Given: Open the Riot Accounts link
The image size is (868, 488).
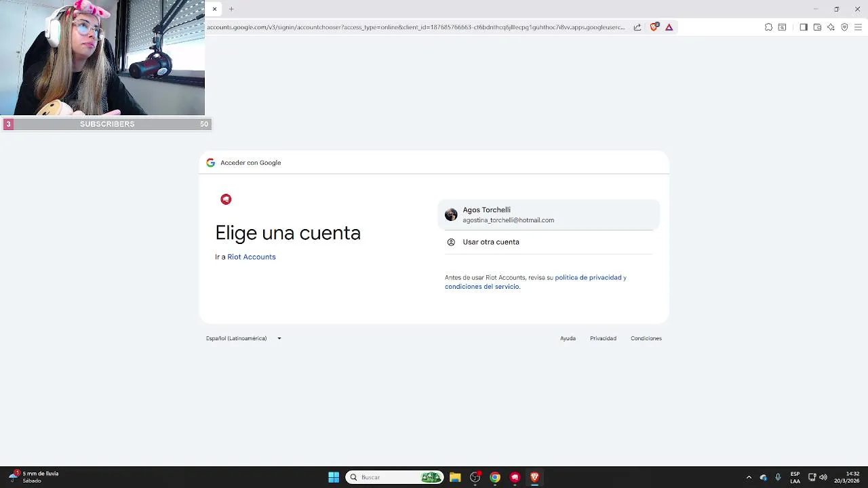Looking at the screenshot, I should coord(252,257).
